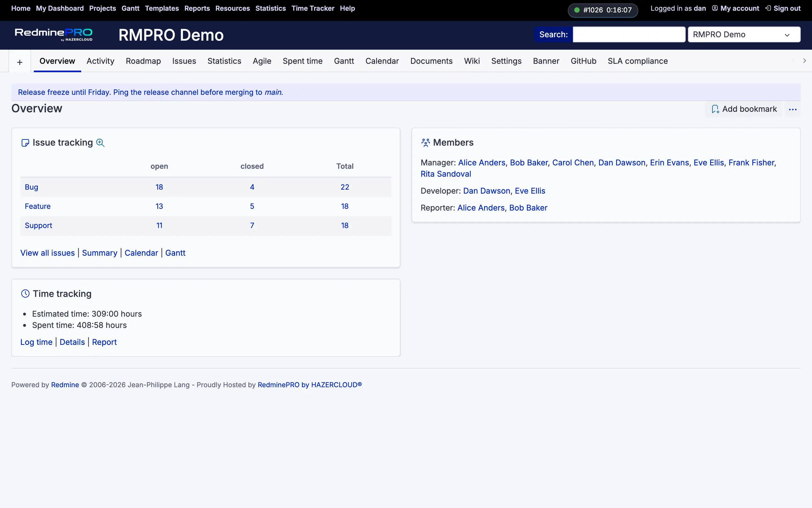Open the Bug tracker link

(x=32, y=187)
